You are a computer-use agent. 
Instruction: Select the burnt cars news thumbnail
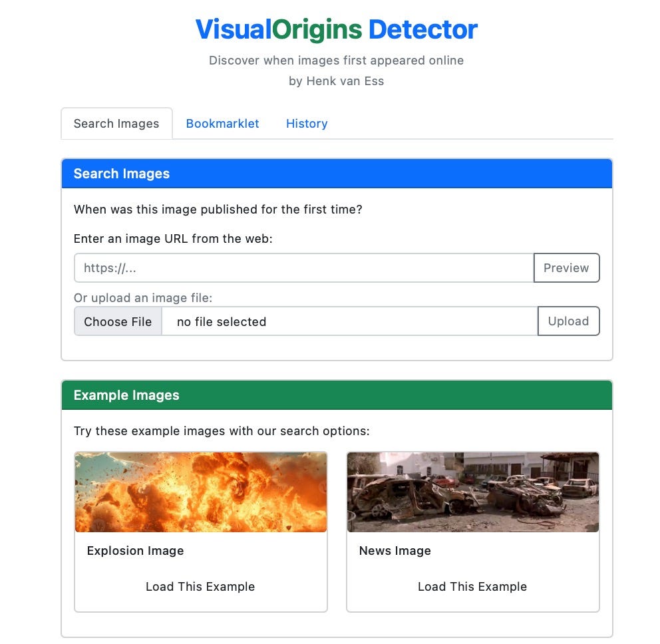click(472, 492)
